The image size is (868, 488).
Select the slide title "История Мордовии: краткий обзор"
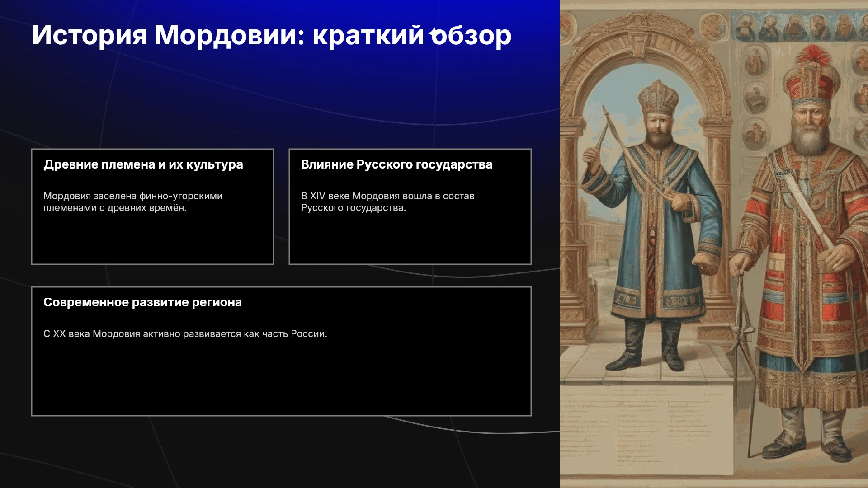272,35
